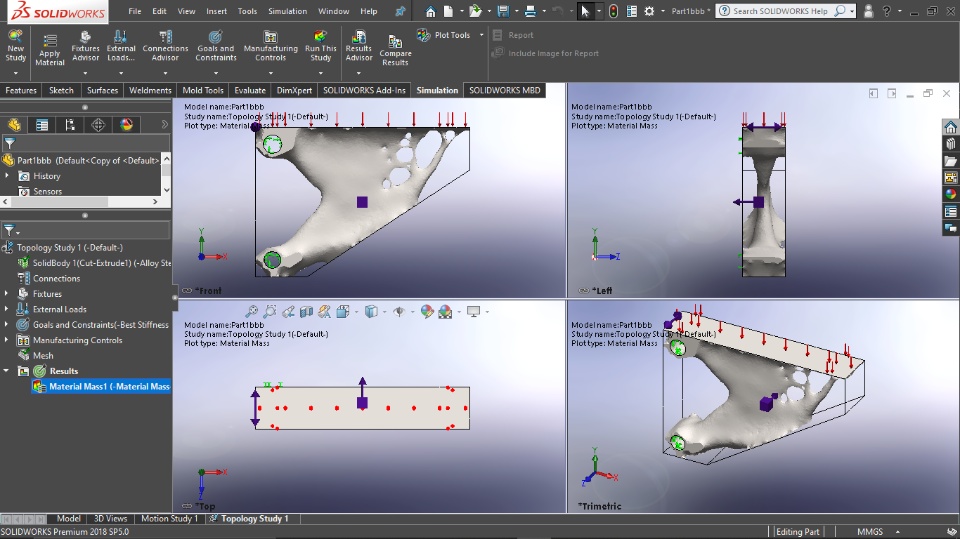Toggle the Rebuild traffic light button
This screenshot has height=539, width=960.
613,11
